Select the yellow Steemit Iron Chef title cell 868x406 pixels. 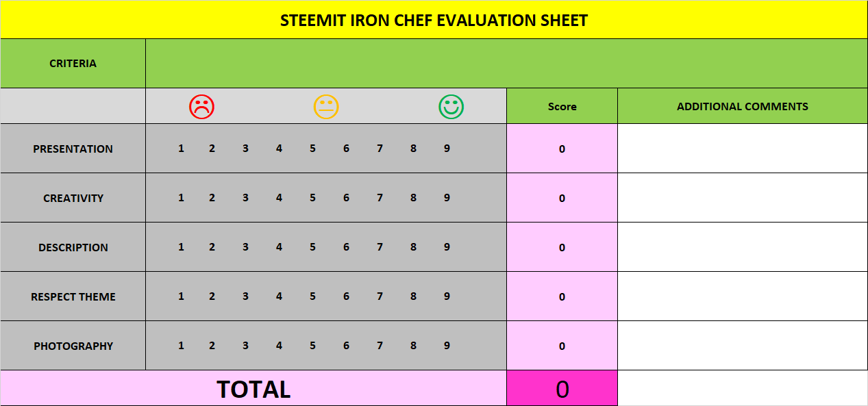(434, 20)
